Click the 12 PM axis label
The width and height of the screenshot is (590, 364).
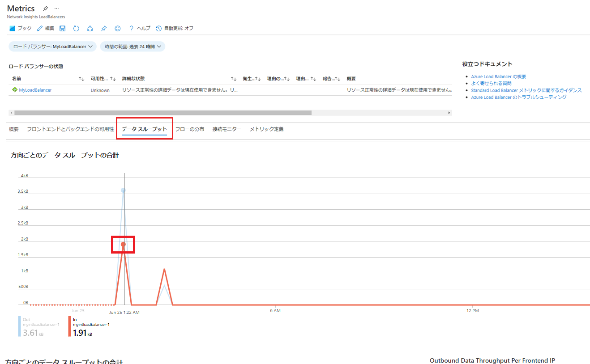tap(472, 310)
